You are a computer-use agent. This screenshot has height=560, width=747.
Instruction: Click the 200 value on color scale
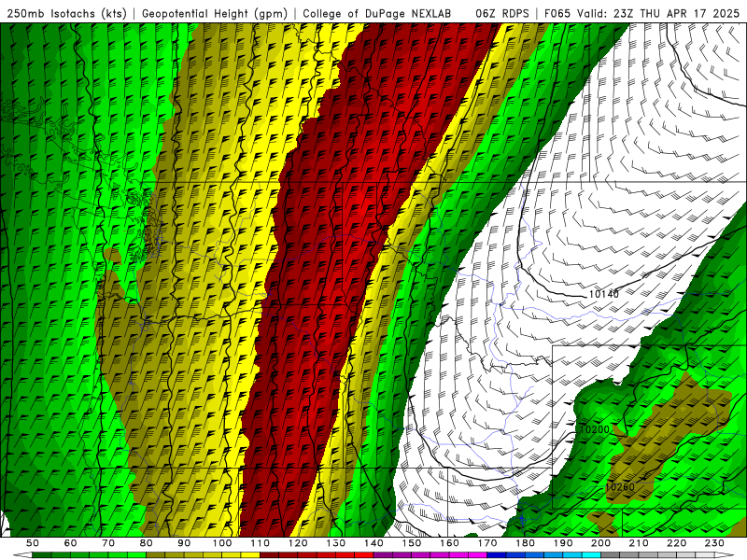(x=601, y=543)
